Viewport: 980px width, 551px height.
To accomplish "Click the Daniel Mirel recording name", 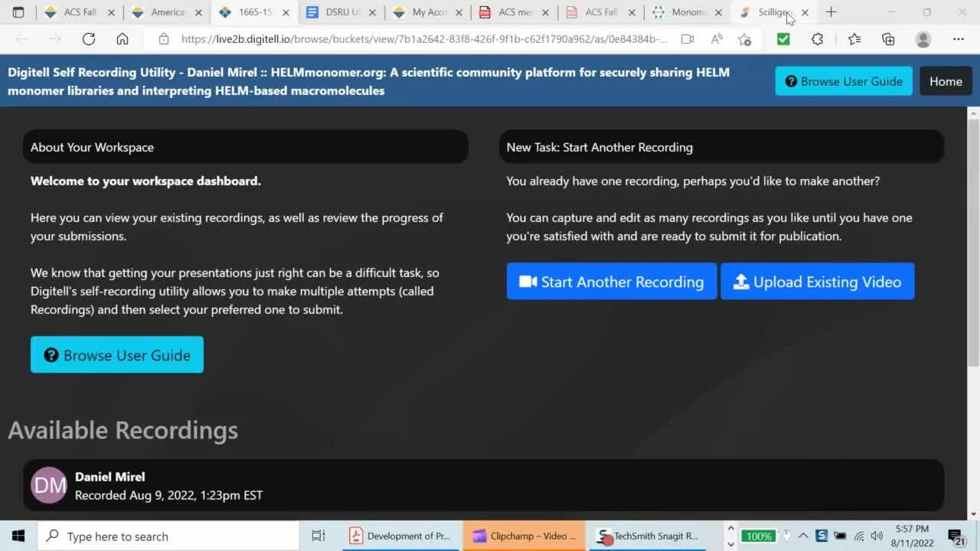I will pos(109,477).
